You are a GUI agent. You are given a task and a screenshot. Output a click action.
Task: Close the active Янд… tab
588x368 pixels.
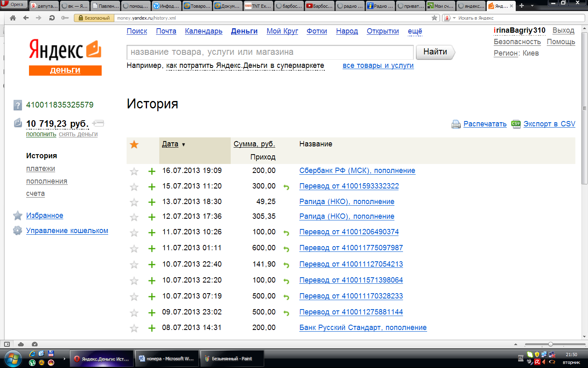[511, 6]
